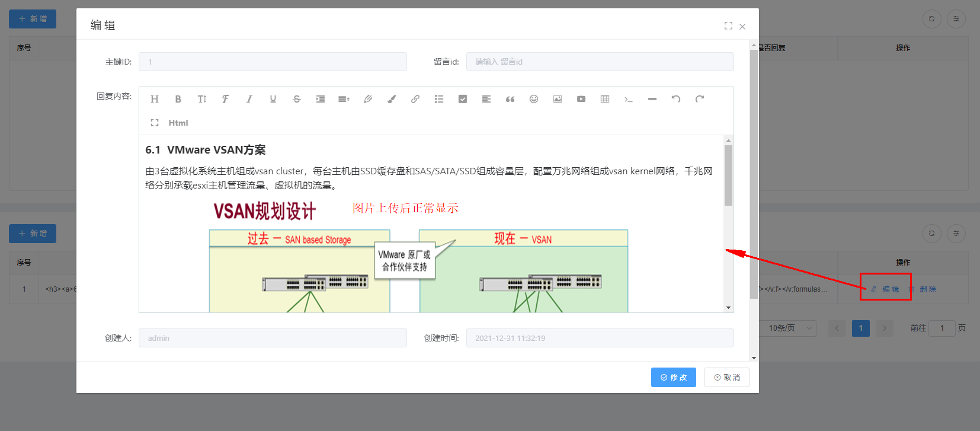Open the indent tool
The image size is (980, 431).
321,99
